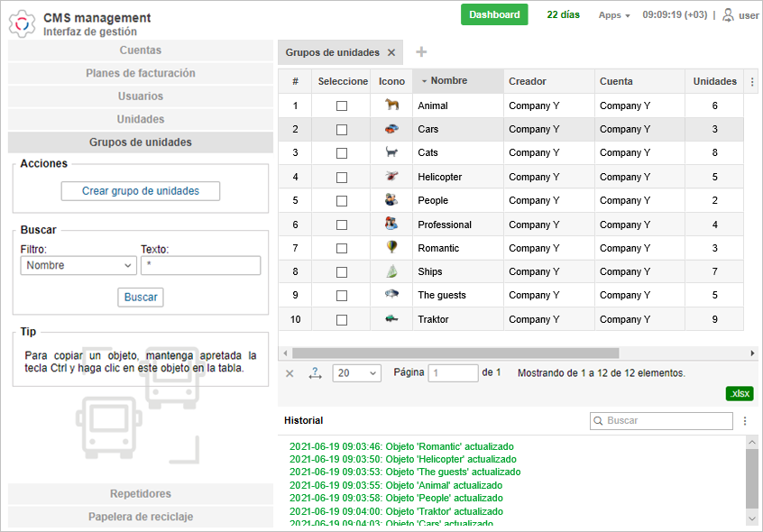Open Papelera de reciclaje section
This screenshot has height=532, width=763.
(x=141, y=517)
